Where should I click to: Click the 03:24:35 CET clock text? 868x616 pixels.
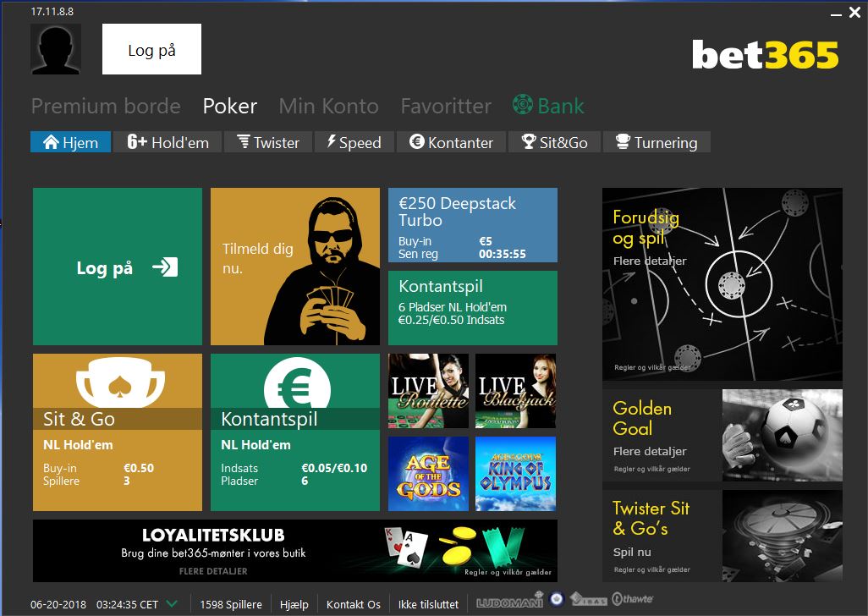127,604
